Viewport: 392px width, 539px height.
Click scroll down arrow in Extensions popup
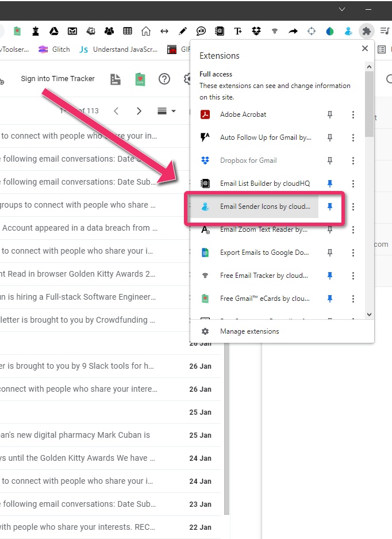point(370,315)
